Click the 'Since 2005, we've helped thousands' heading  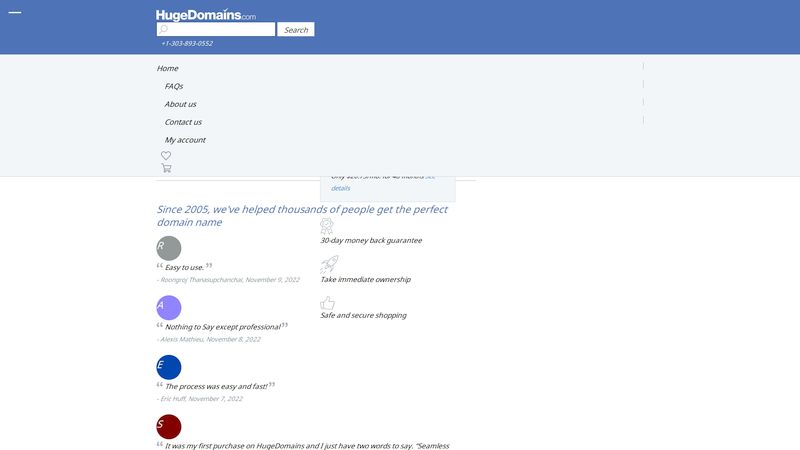pyautogui.click(x=302, y=216)
